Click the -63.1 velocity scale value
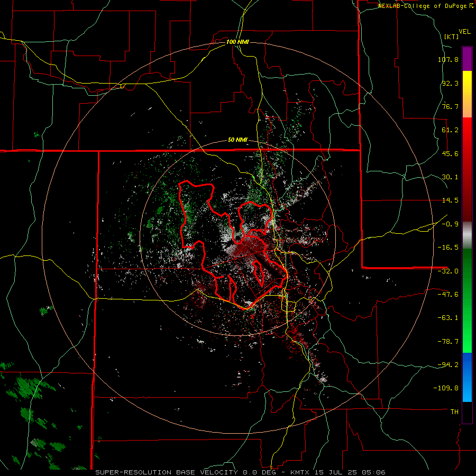This screenshot has width=476, height=476. click(448, 318)
